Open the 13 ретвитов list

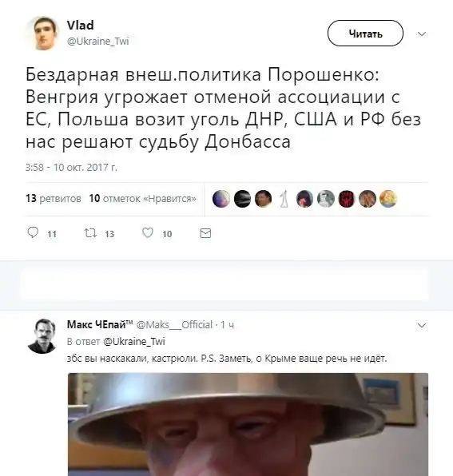[54, 199]
